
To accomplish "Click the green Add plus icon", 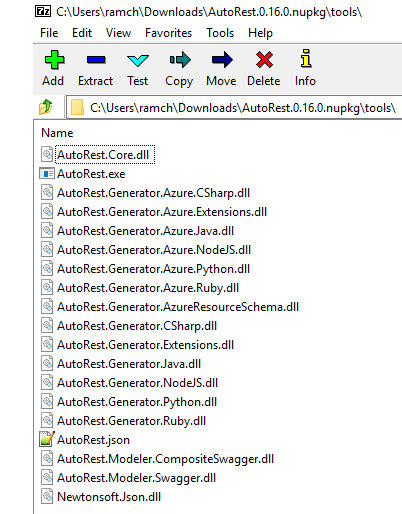I will pyautogui.click(x=54, y=60).
